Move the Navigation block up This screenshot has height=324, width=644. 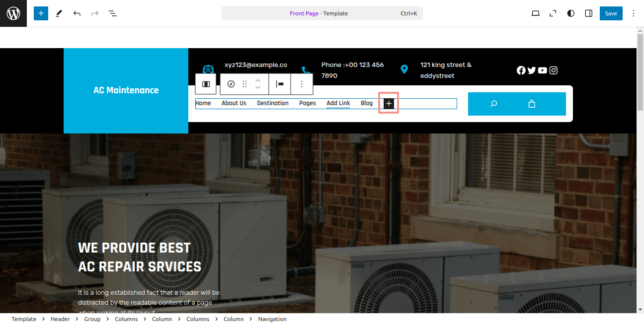point(258,80)
